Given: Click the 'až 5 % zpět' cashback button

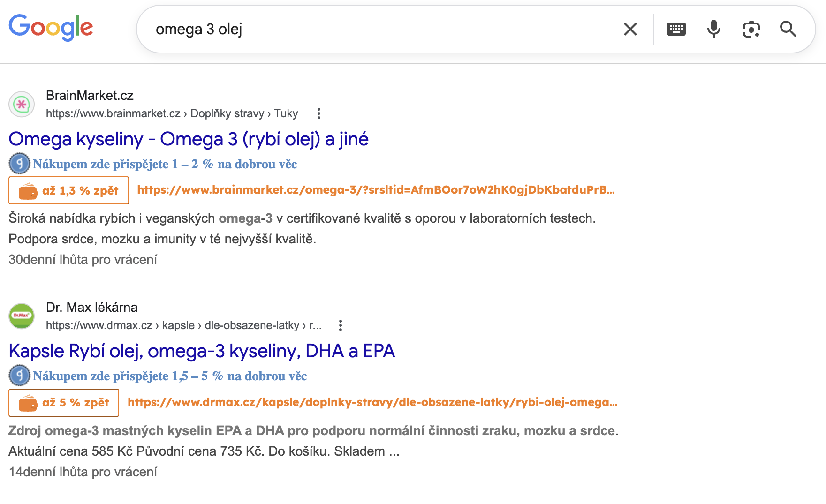Looking at the screenshot, I should (64, 403).
